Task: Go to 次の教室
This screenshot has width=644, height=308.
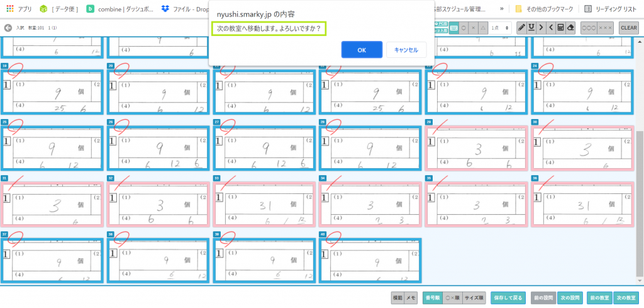Action: click(x=626, y=298)
